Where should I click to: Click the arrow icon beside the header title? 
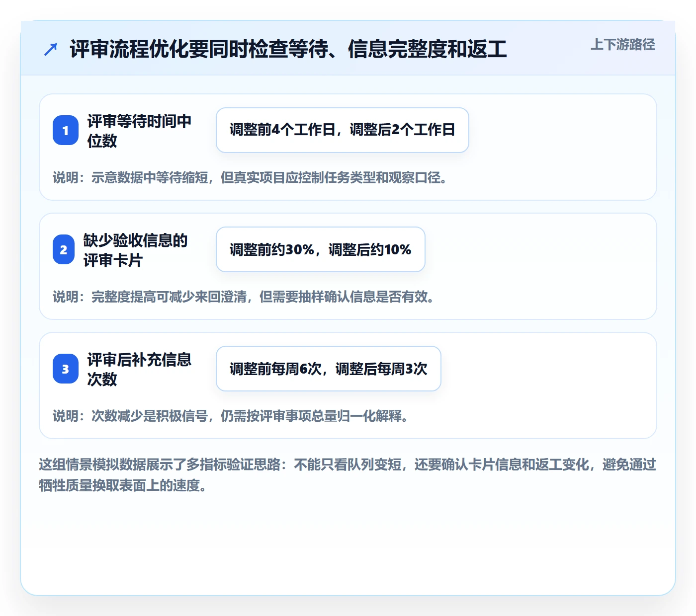(x=51, y=49)
